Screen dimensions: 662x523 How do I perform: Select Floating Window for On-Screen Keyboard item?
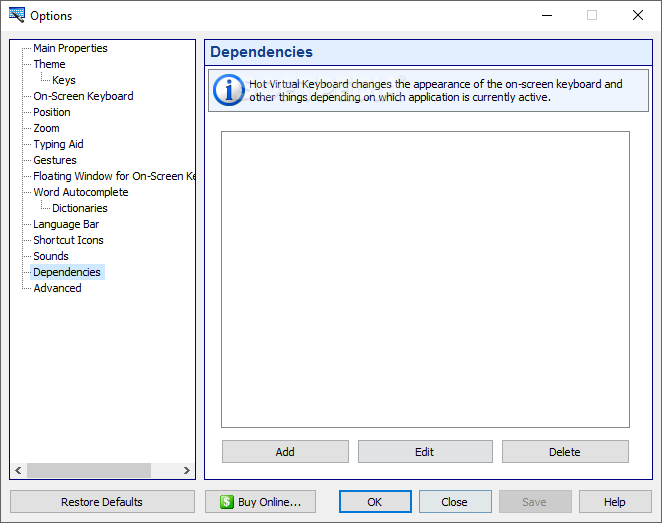tap(114, 176)
